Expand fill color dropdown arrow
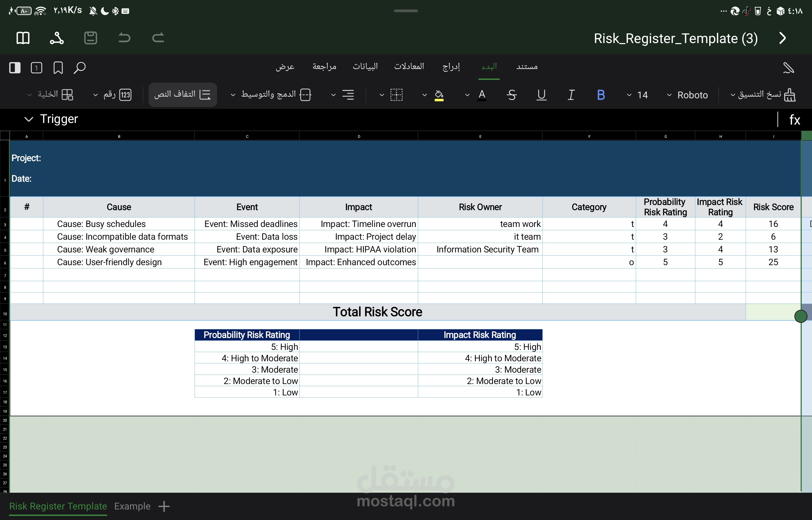Viewport: 812px width, 520px height. click(425, 95)
